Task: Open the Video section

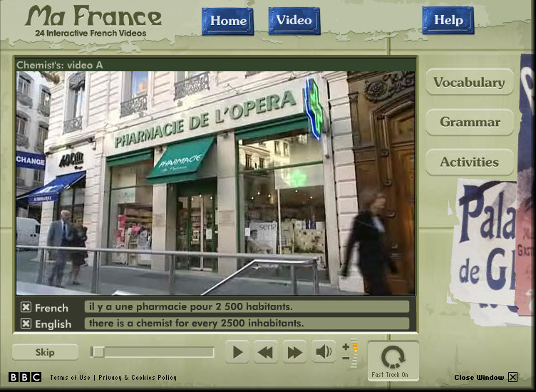Action: (x=294, y=21)
